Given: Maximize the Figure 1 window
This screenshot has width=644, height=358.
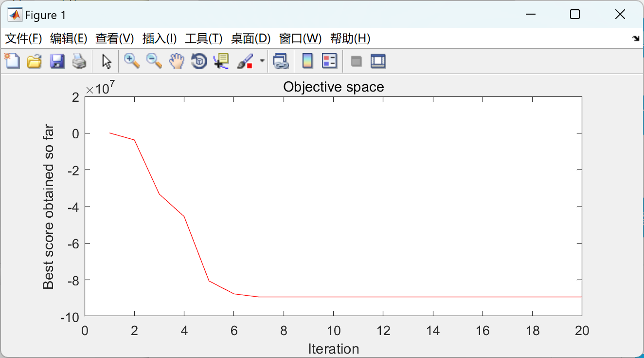Looking at the screenshot, I should pyautogui.click(x=575, y=15).
